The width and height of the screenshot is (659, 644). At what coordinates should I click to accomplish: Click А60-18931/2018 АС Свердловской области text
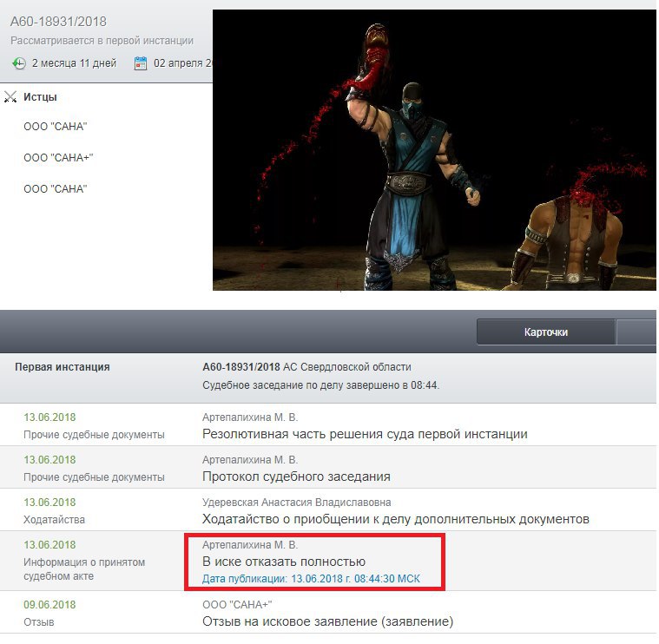[x=306, y=367]
